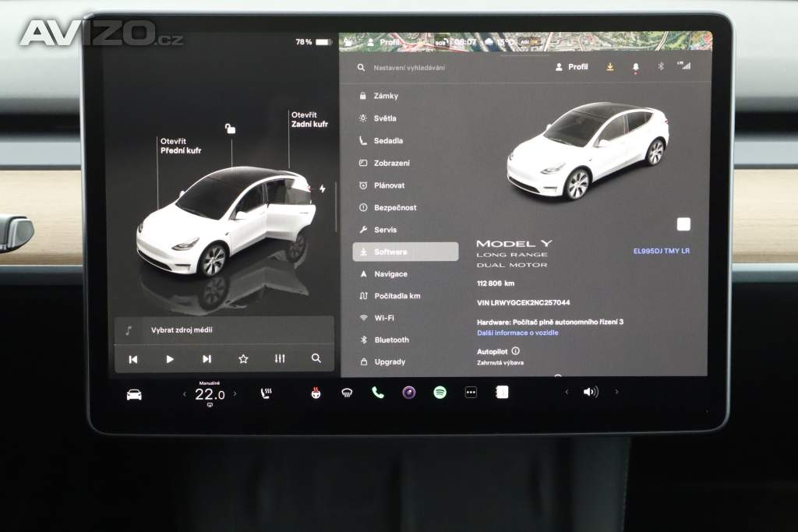
Task: Click the search magnifier in the media player
Action: 316,358
